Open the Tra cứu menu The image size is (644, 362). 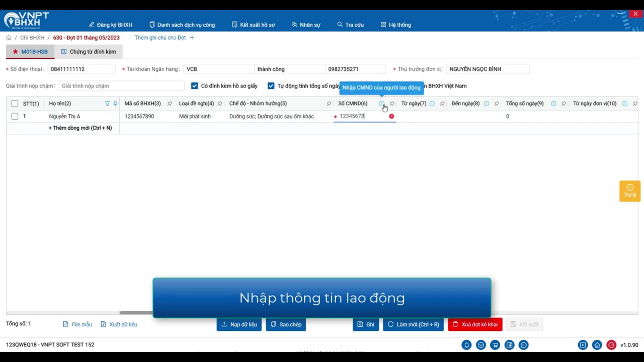pos(351,25)
